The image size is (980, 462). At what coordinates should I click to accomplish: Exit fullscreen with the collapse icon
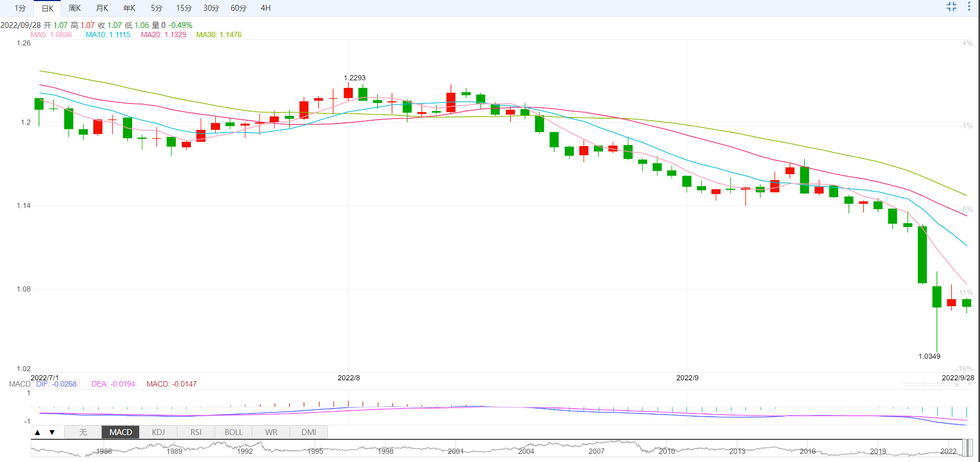(951, 6)
